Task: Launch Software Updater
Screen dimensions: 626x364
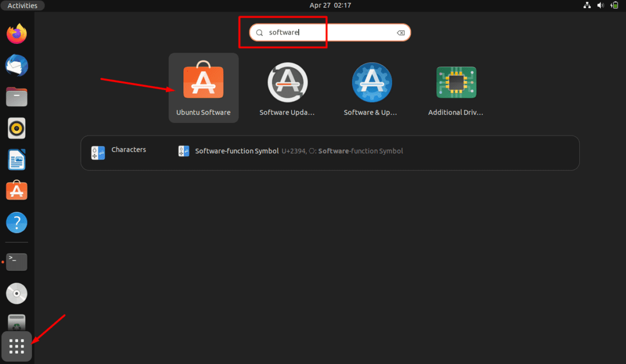Action: point(287,82)
